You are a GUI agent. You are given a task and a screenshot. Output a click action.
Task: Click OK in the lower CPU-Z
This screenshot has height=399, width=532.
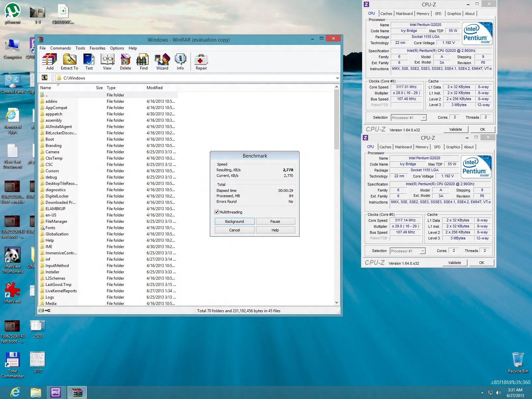click(481, 263)
